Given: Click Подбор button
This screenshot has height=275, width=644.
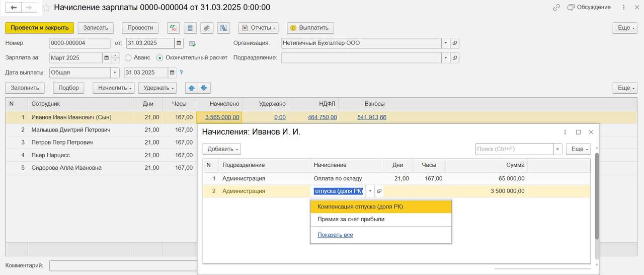Looking at the screenshot, I should point(68,88).
